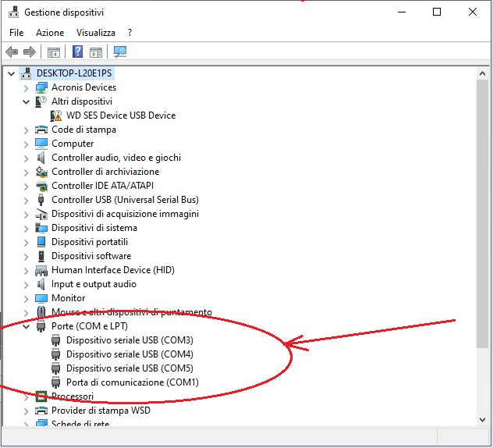This screenshot has width=493, height=448.
Task: Open the Visualizza menu
Action: click(96, 33)
